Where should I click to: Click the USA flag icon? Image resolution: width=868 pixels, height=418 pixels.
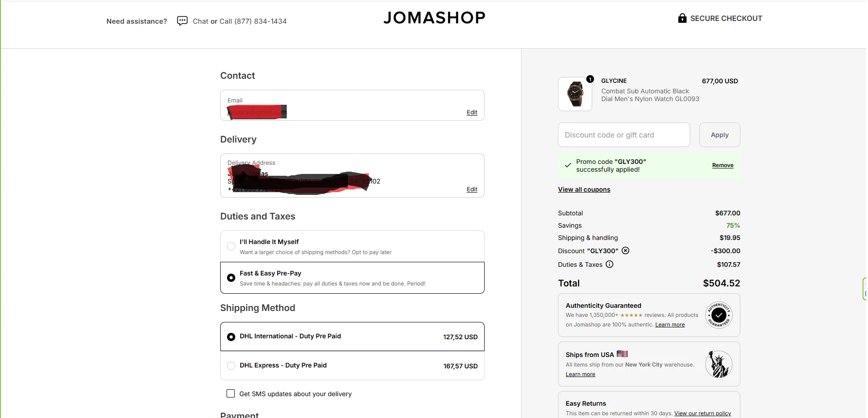pyautogui.click(x=622, y=354)
